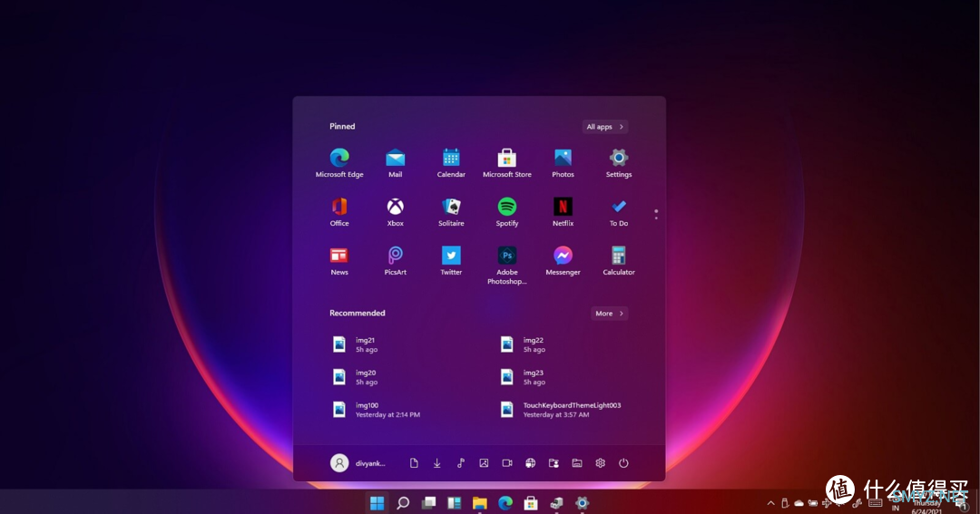Open the Calculator app
This screenshot has width=980, height=514.
click(619, 260)
